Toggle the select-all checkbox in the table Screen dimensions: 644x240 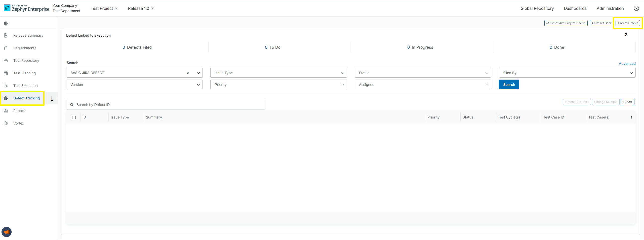click(x=74, y=117)
